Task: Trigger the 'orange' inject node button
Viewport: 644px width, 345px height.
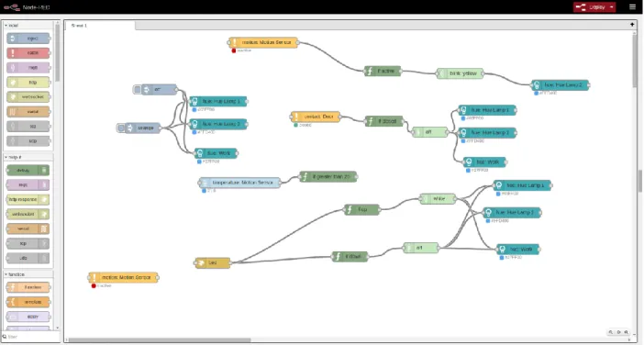Action: [121, 128]
